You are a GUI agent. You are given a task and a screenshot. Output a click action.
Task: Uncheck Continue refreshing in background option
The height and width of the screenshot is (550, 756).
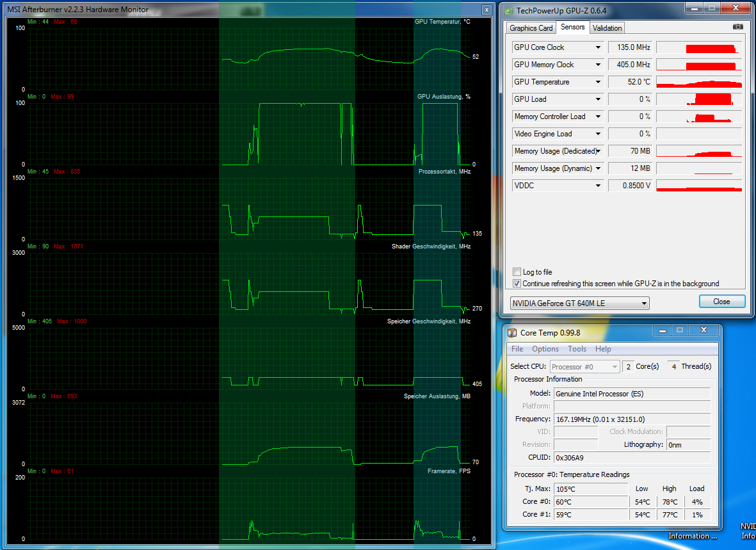pyautogui.click(x=517, y=284)
